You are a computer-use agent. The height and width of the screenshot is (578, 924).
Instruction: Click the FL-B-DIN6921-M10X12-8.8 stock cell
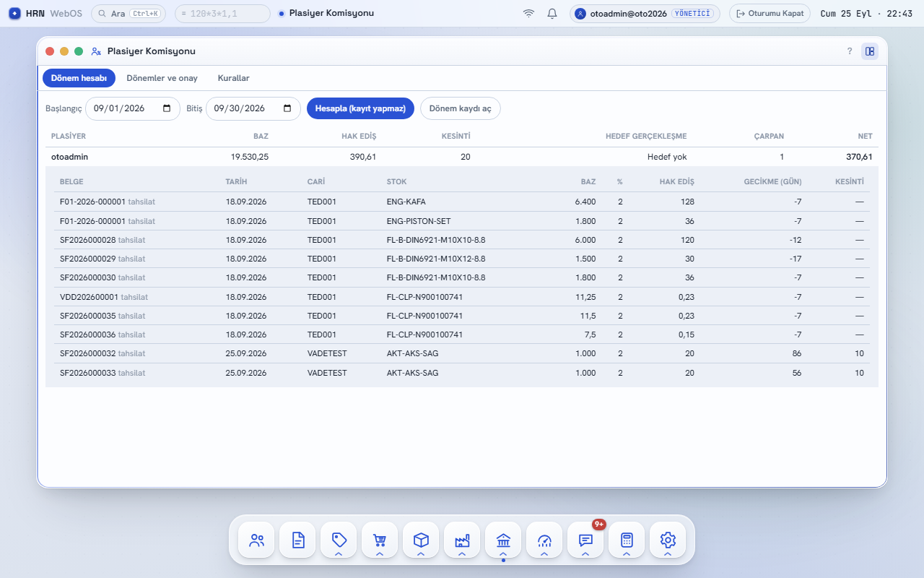tap(436, 259)
